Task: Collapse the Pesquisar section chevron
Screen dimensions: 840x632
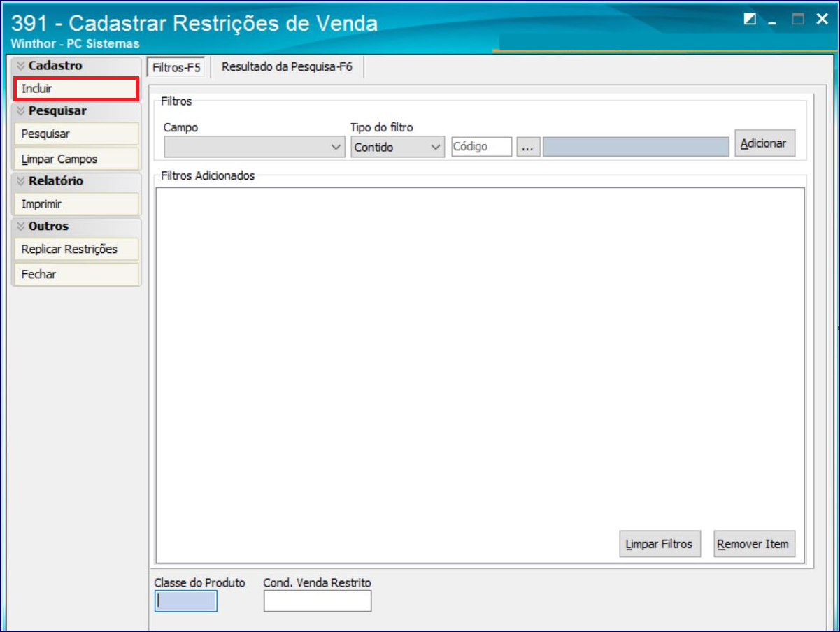Action: 21,111
